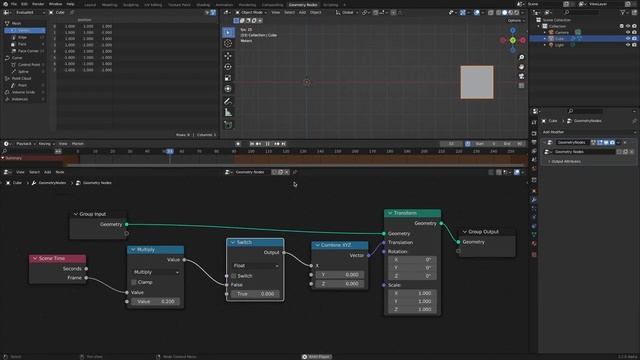
Task: Jump to the timeline end frame button
Action: tap(283, 144)
